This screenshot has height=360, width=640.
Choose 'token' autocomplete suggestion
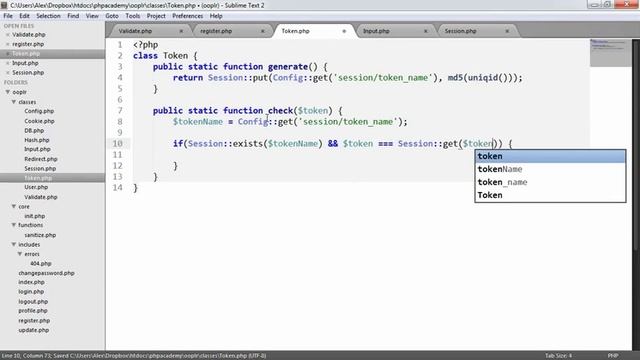tap(550, 156)
